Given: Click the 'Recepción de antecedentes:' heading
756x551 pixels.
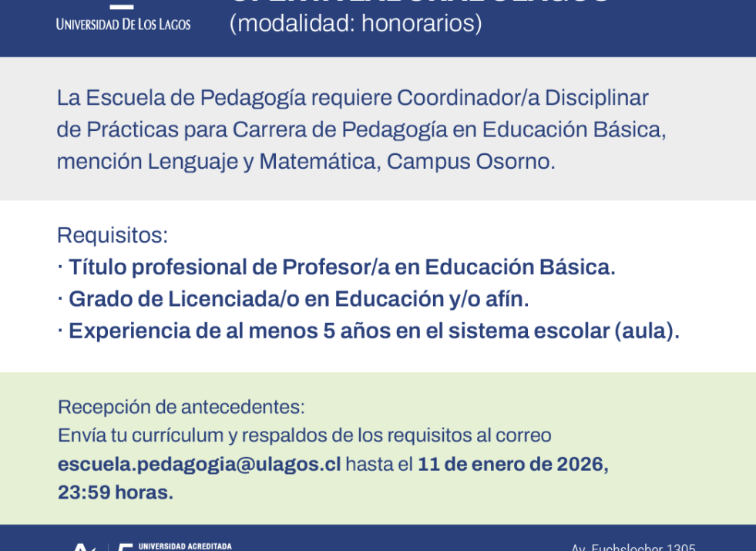Looking at the screenshot, I should 181,407.
